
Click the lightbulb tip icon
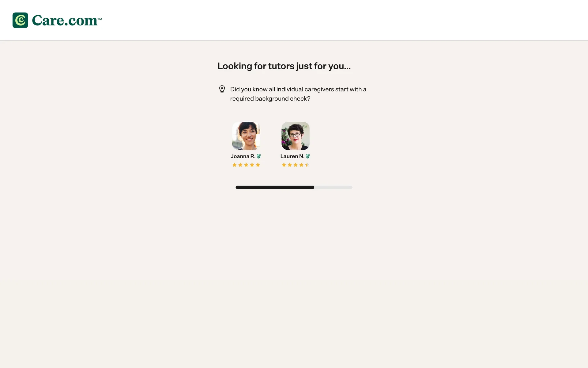tap(222, 89)
